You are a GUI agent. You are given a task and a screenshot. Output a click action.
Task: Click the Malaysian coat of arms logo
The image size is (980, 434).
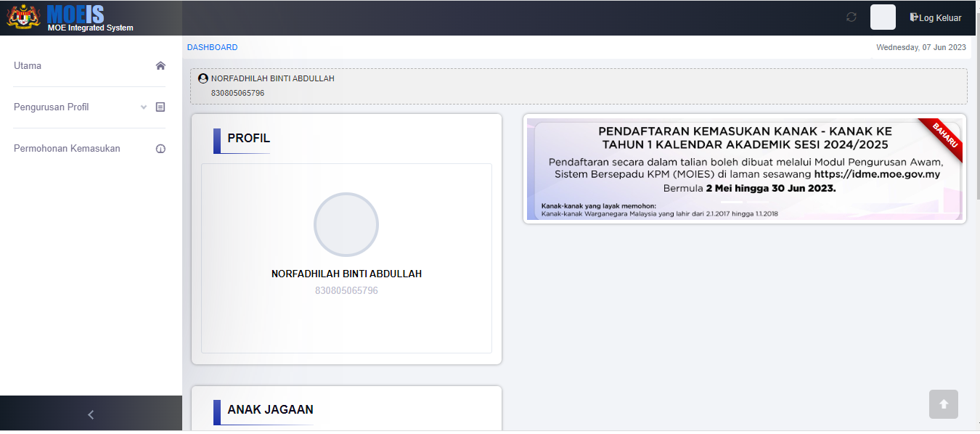(23, 17)
